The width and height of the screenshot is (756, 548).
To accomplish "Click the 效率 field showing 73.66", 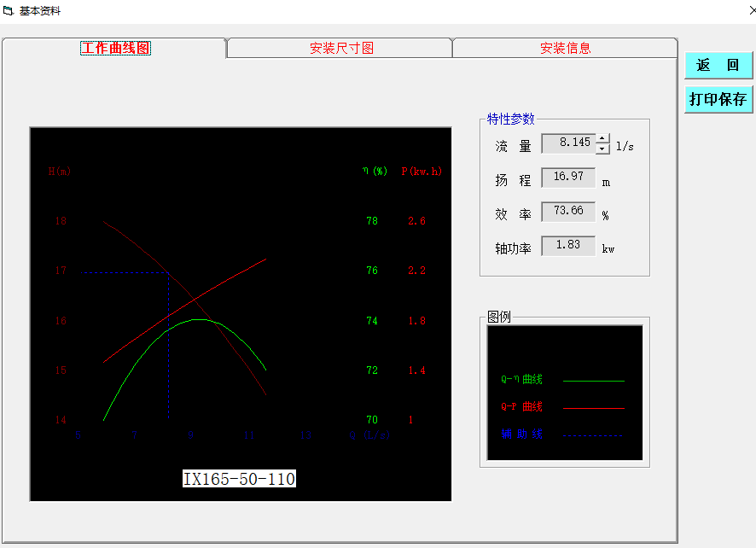I will pos(568,212).
